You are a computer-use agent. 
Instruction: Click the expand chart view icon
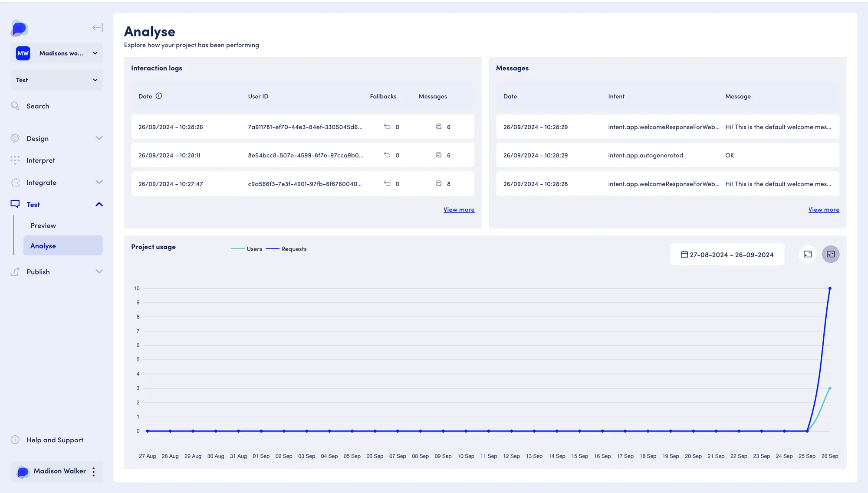pos(808,254)
